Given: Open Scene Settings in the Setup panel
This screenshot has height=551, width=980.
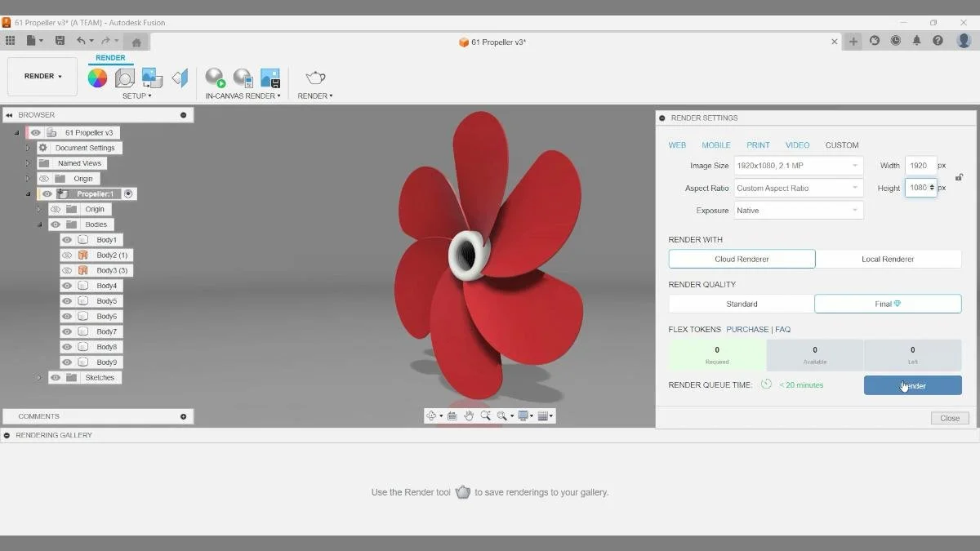Looking at the screenshot, I should pyautogui.click(x=124, y=78).
